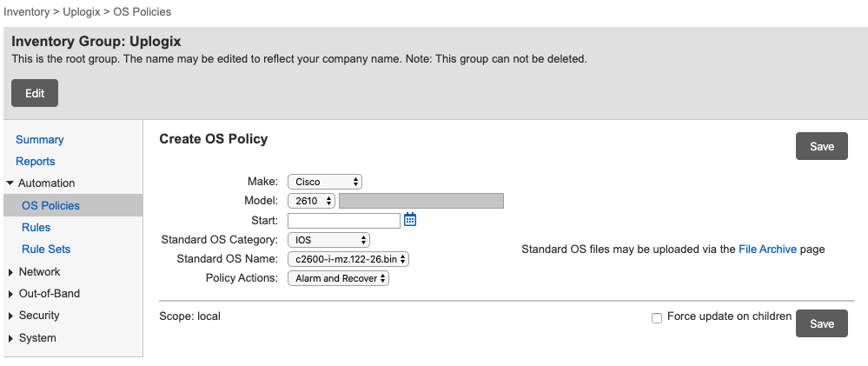The image size is (868, 366).
Task: Open the Standard OS Category dropdown
Action: click(328, 240)
